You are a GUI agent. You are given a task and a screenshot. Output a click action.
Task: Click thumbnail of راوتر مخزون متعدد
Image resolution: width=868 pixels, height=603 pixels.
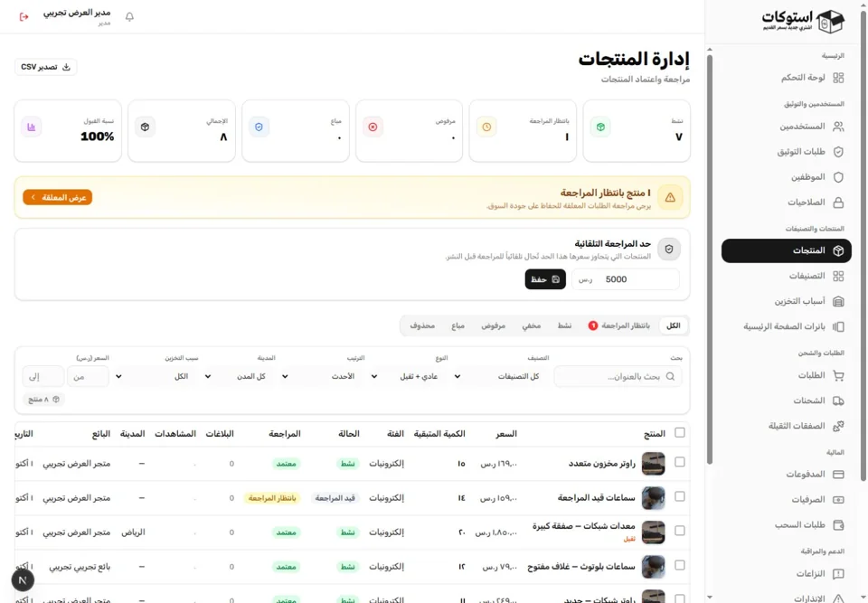(x=653, y=464)
